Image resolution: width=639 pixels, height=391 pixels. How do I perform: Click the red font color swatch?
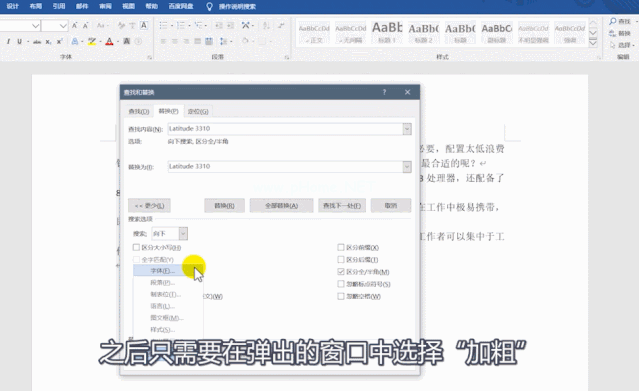pyautogui.click(x=109, y=41)
